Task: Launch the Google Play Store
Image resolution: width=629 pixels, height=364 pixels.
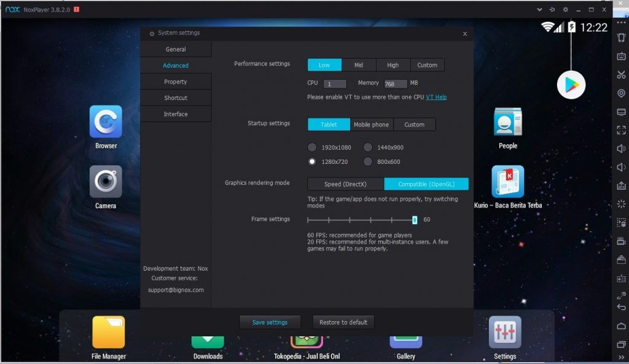Action: click(570, 84)
